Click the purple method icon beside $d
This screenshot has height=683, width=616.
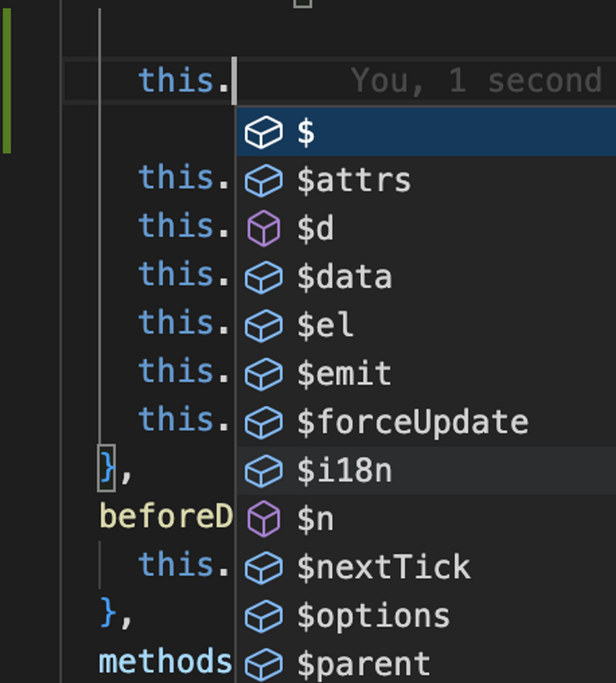click(x=264, y=229)
